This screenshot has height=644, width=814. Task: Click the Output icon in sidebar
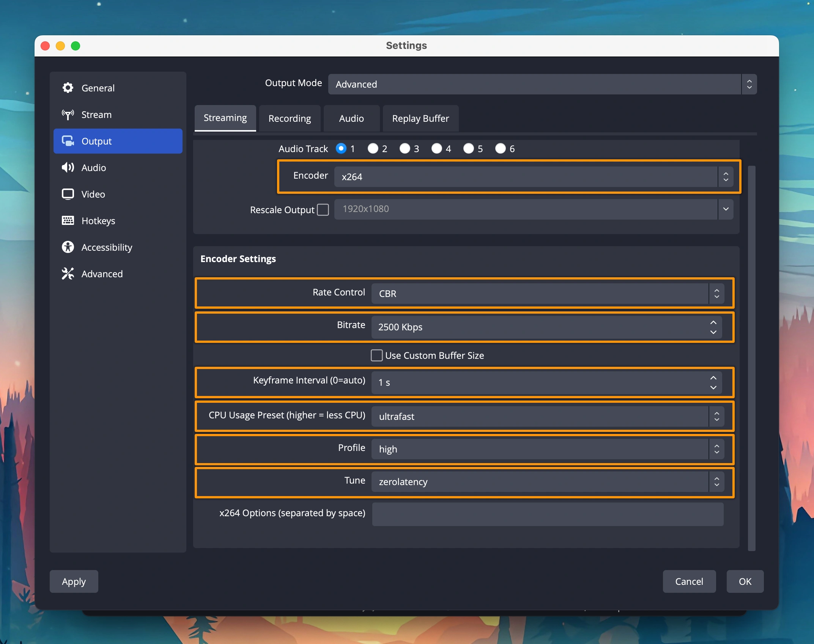(x=68, y=141)
